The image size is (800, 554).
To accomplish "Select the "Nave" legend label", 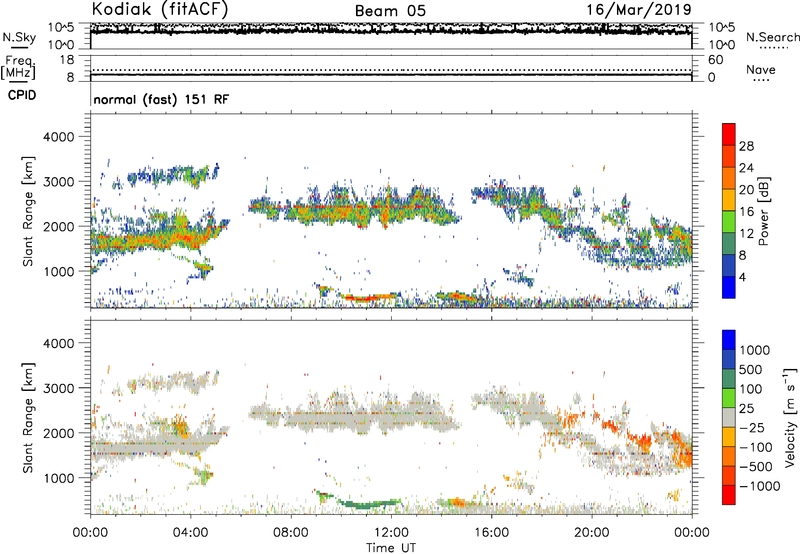I will click(761, 69).
